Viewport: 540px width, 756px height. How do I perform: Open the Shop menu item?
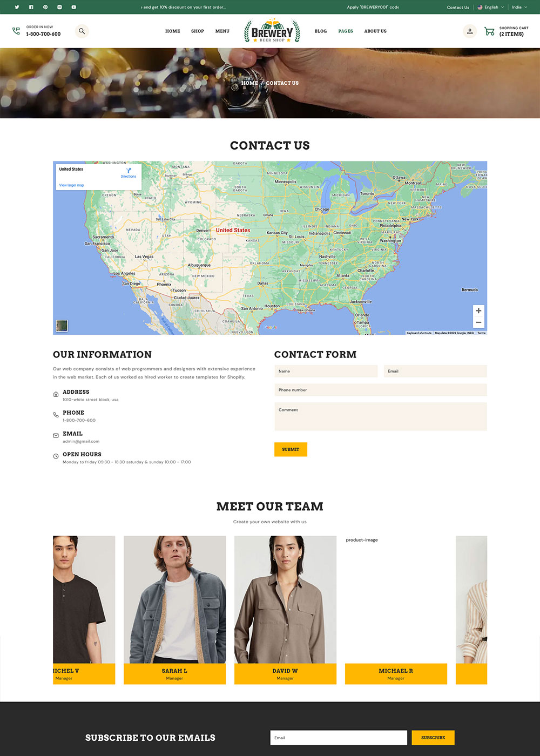coord(198,31)
